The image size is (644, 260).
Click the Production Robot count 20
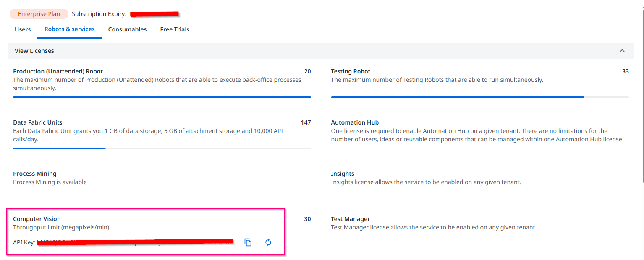coord(307,71)
